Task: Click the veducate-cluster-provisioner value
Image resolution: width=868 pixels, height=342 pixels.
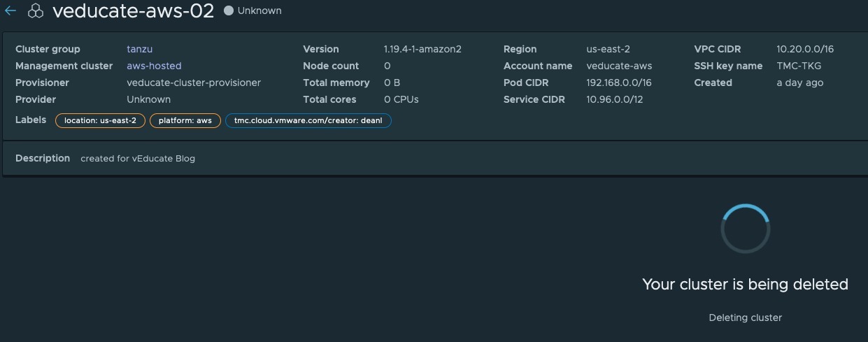Action: click(x=194, y=83)
